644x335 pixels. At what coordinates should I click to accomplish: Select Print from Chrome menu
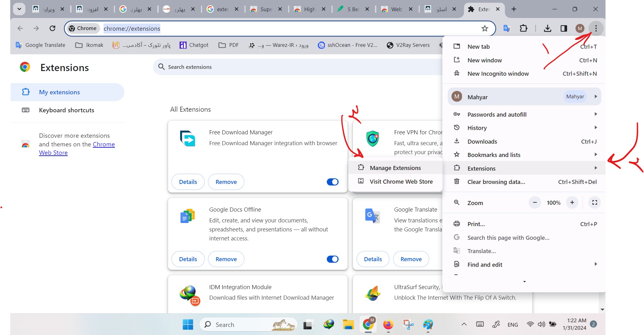pos(524,224)
